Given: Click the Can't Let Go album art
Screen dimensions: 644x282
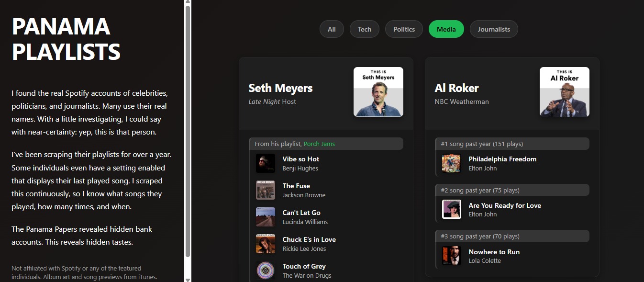Looking at the screenshot, I should tap(266, 217).
